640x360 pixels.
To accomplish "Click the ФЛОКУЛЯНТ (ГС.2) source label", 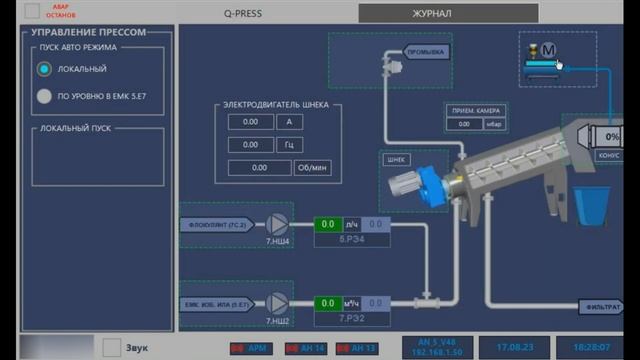I will click(217, 225).
